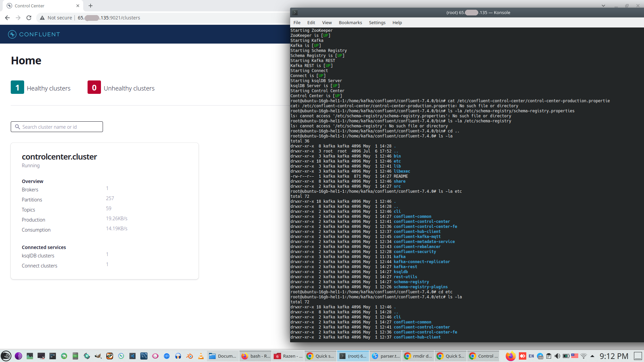Open the View menu in Konsole
The image size is (644, 362).
point(327,22)
